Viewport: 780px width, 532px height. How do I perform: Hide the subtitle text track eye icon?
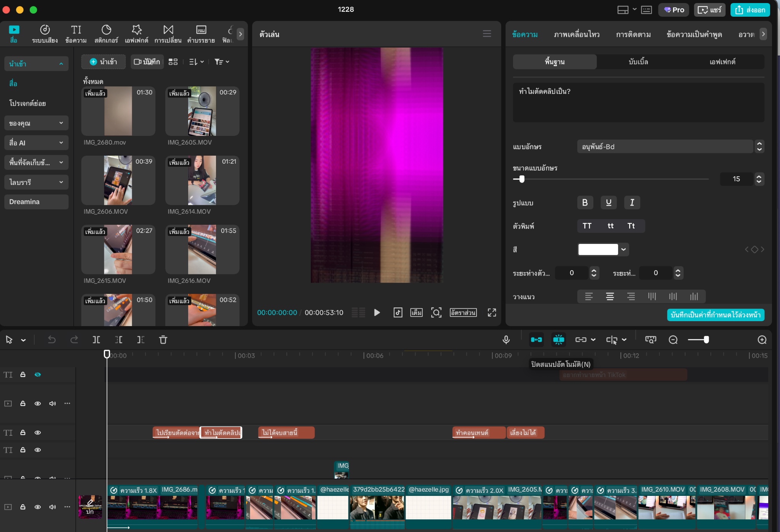38,433
